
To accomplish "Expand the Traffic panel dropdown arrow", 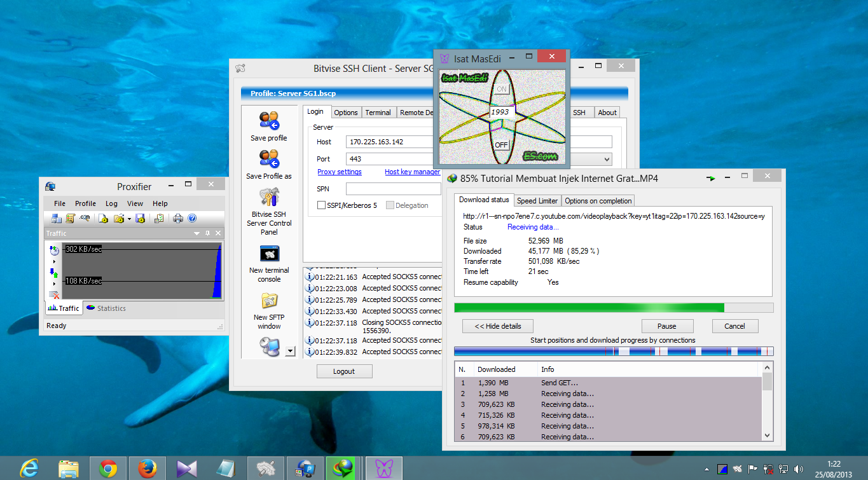I will tap(197, 234).
